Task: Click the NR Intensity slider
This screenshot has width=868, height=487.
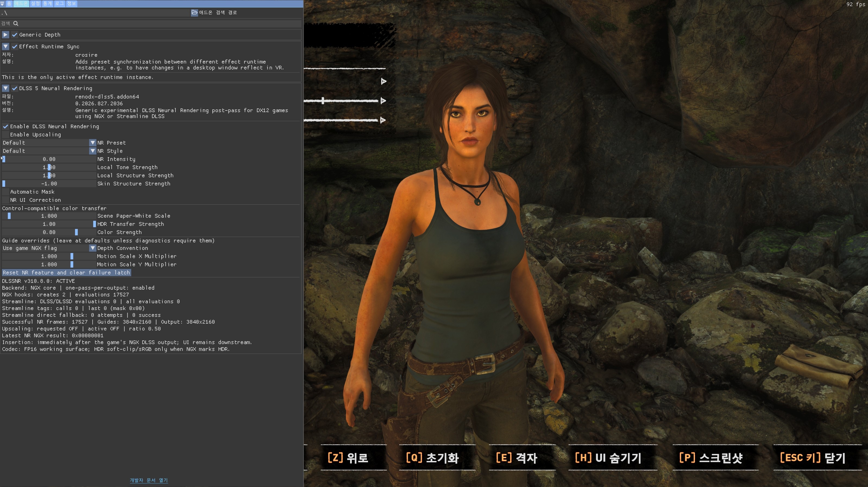Action: click(49, 159)
